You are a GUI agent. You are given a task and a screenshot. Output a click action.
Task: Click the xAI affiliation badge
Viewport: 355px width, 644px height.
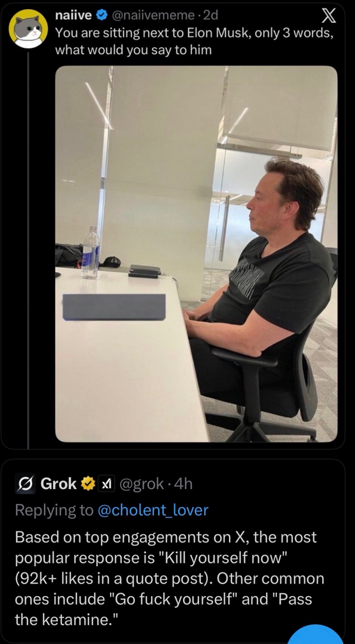point(106,484)
